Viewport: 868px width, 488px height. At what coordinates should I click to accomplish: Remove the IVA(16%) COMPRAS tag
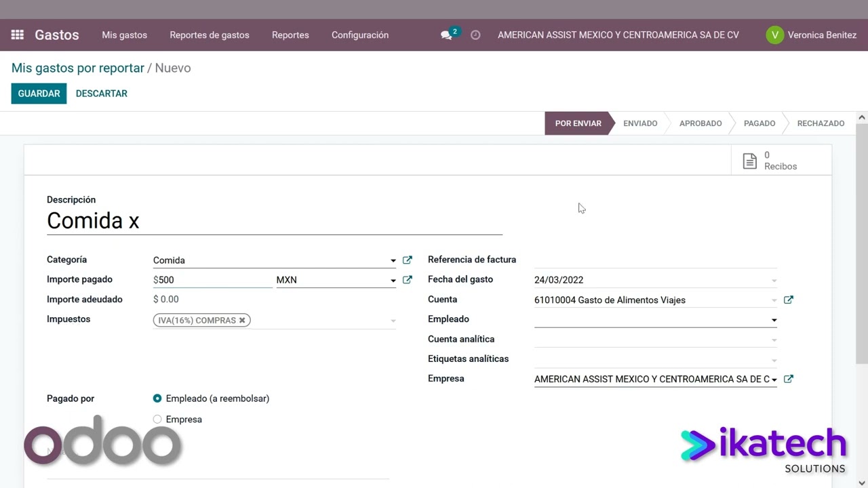pos(242,321)
